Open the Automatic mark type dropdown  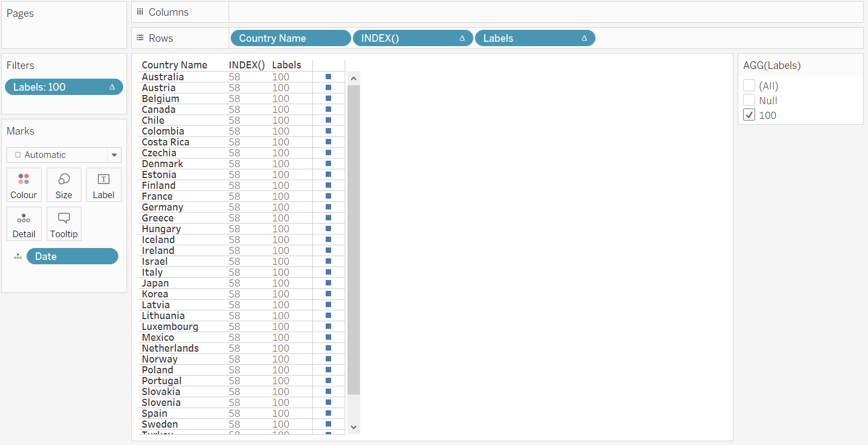[x=64, y=155]
